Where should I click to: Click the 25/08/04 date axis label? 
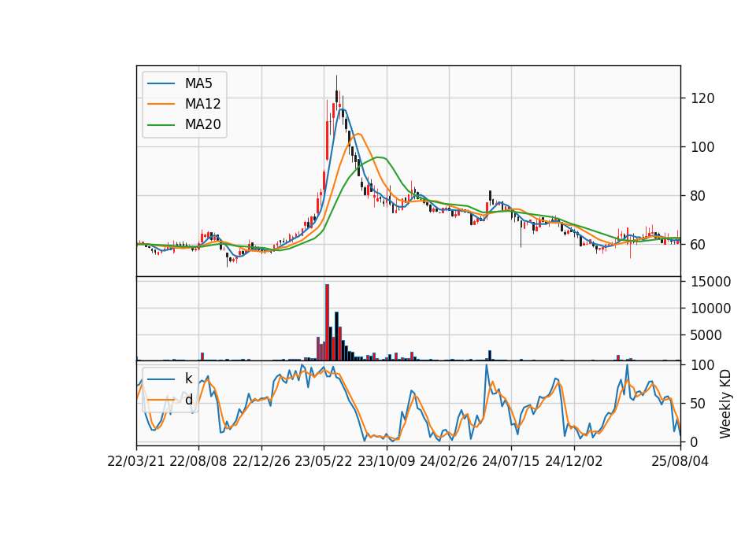point(680,462)
